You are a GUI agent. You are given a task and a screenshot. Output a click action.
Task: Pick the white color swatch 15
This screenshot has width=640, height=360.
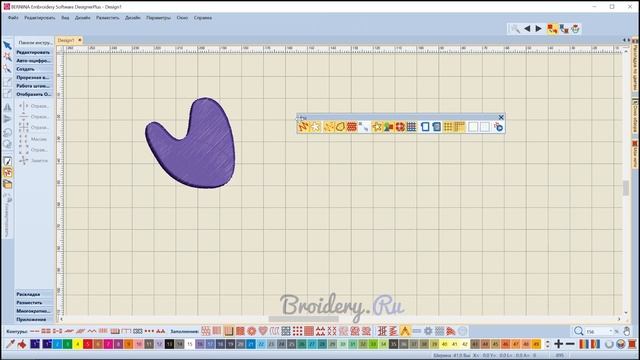190,344
